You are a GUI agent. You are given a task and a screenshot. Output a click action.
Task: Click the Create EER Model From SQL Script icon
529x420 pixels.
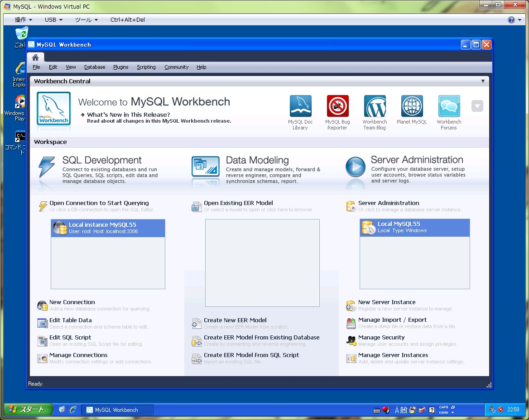pyautogui.click(x=197, y=358)
